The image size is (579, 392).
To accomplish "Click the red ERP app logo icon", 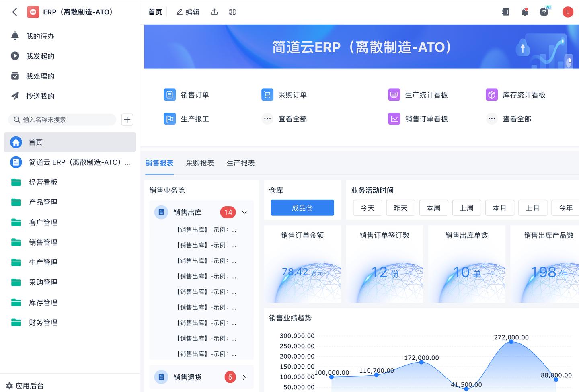I will click(x=33, y=12).
